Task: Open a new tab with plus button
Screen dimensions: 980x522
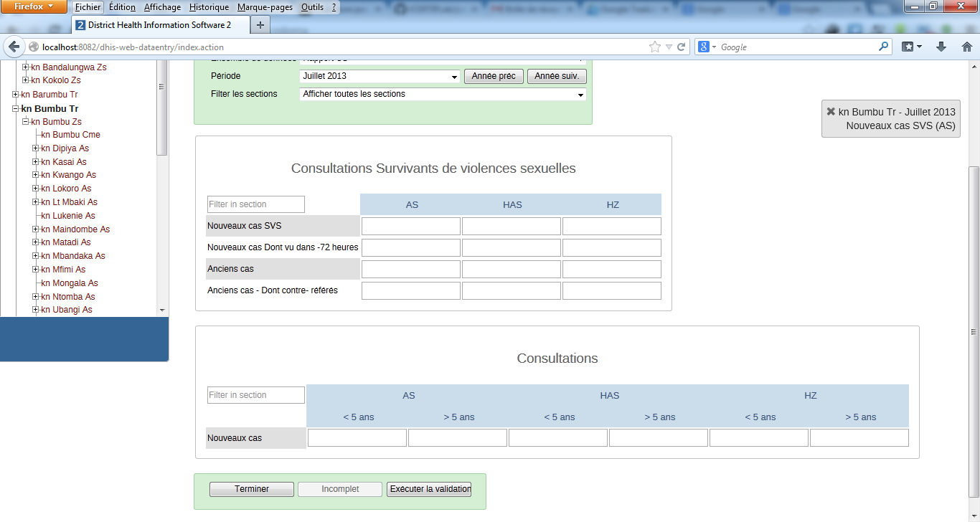Action: point(260,24)
